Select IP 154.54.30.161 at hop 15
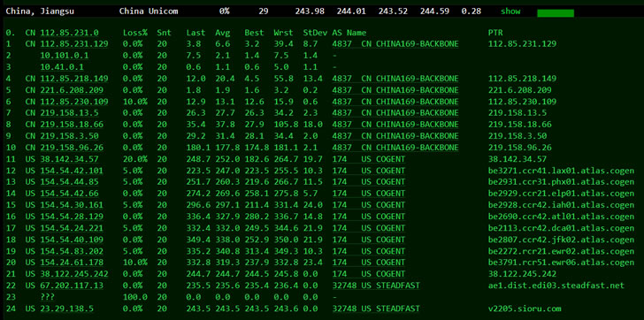The image size is (644, 320). click(x=72, y=205)
